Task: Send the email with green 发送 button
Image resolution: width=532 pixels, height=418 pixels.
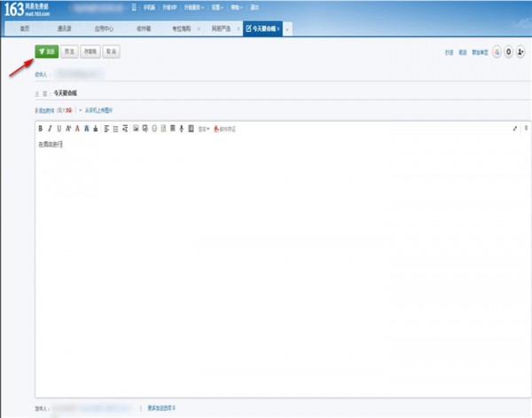Action: click(x=47, y=51)
